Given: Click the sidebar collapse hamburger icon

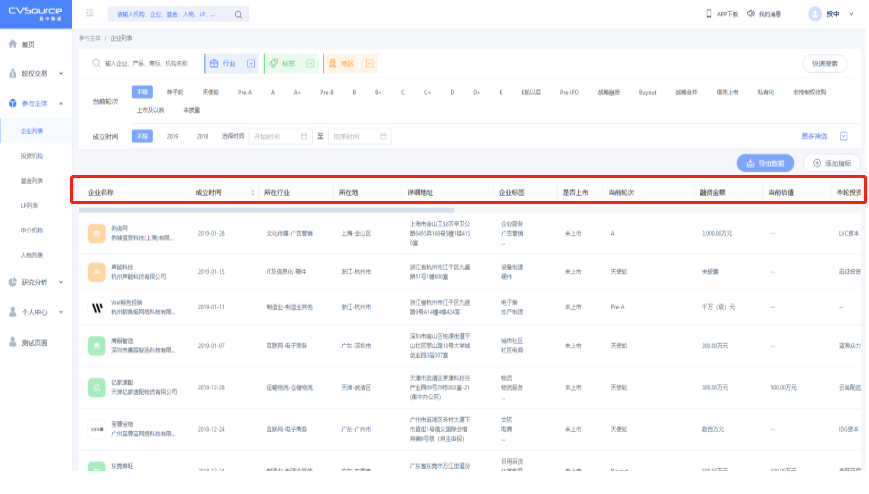Looking at the screenshot, I should click(x=90, y=14).
